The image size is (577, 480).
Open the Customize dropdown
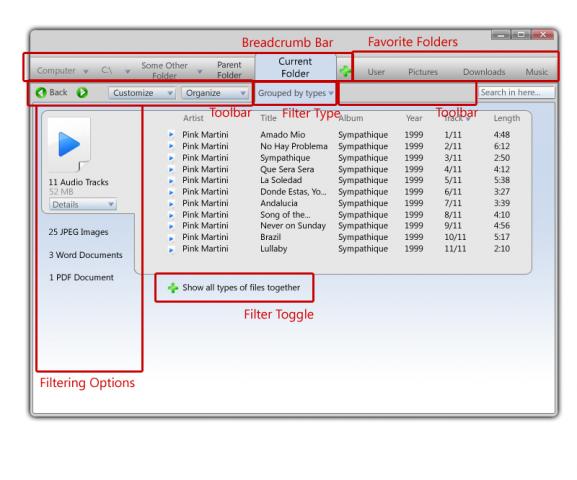pos(141,93)
